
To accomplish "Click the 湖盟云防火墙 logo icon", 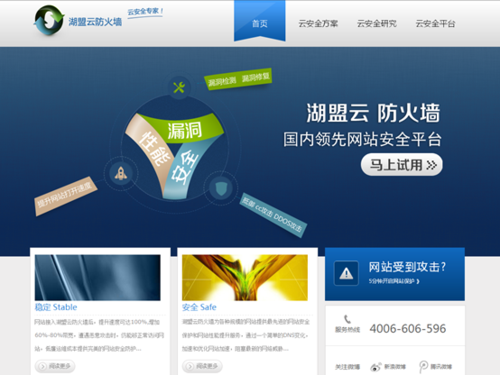I will coord(49,20).
